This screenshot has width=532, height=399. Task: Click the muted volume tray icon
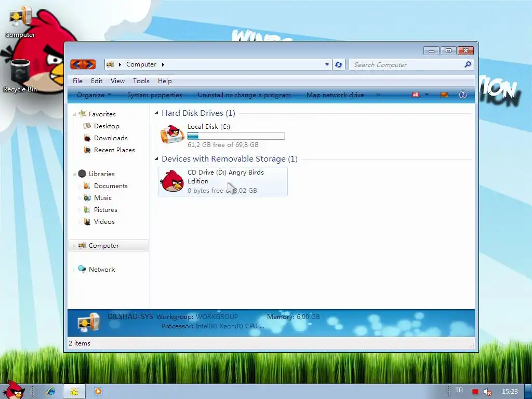coord(487,392)
